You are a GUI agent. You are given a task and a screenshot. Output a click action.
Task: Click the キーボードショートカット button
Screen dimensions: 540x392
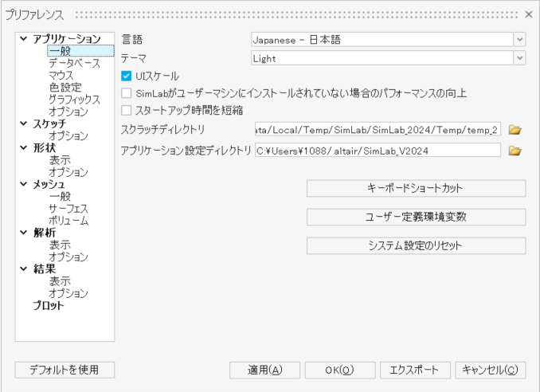416,189
